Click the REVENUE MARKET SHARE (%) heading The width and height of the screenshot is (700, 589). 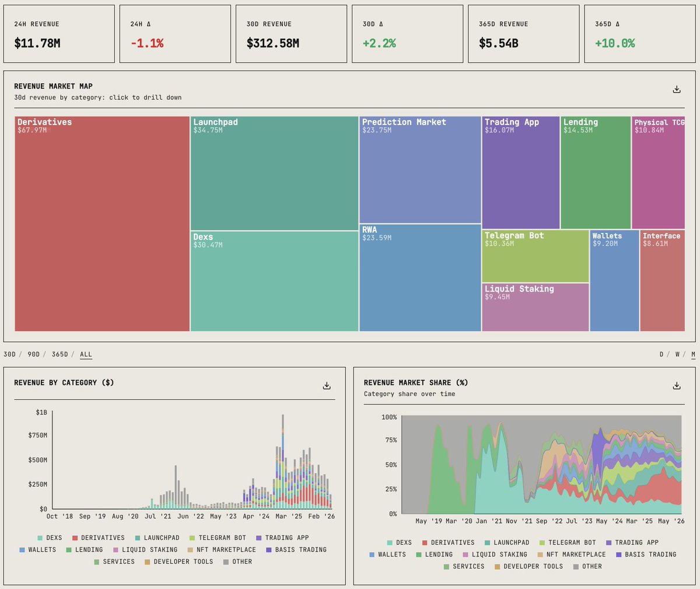(x=416, y=382)
